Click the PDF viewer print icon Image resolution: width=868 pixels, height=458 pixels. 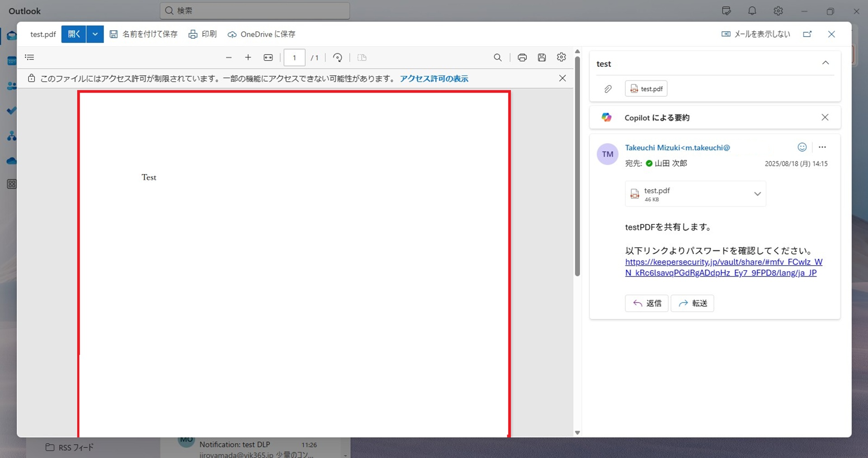point(522,57)
